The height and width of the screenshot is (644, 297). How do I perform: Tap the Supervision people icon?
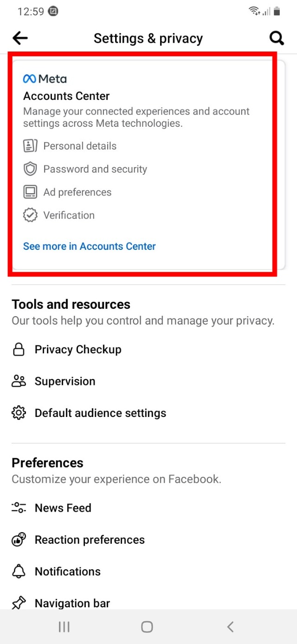(19, 381)
